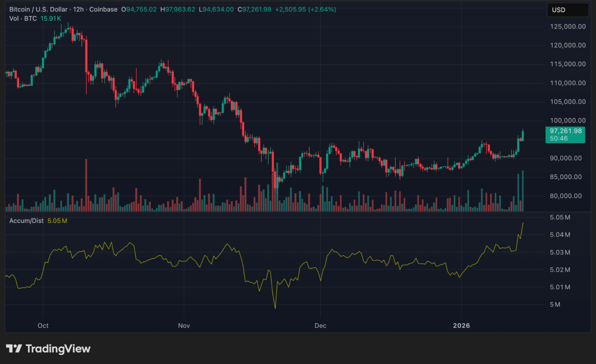The width and height of the screenshot is (596, 364).
Task: Select the Vol · BTC indicator legend
Action: (x=23, y=18)
